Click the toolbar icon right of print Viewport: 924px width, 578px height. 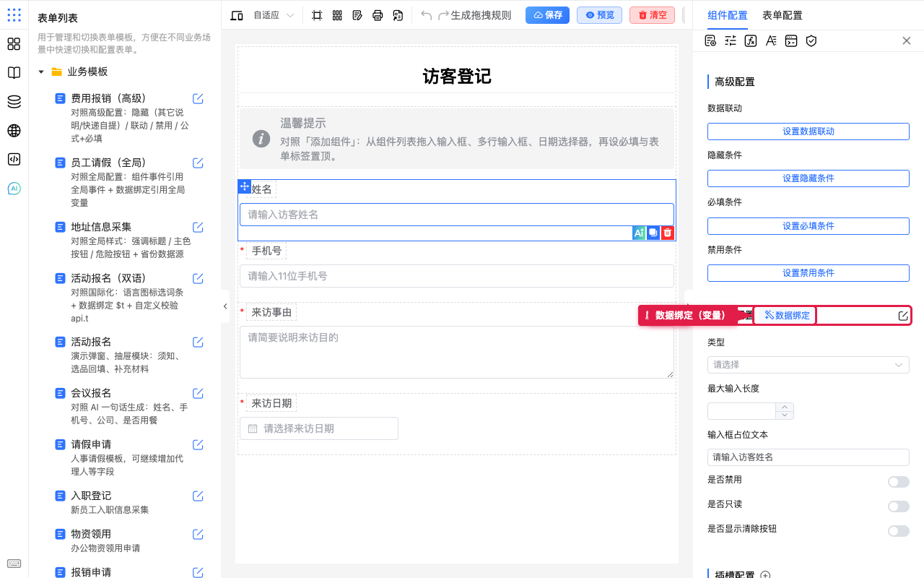click(398, 15)
